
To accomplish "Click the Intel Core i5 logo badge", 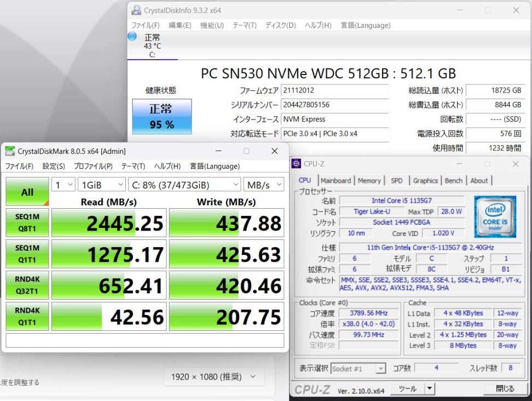I will coord(495,216).
